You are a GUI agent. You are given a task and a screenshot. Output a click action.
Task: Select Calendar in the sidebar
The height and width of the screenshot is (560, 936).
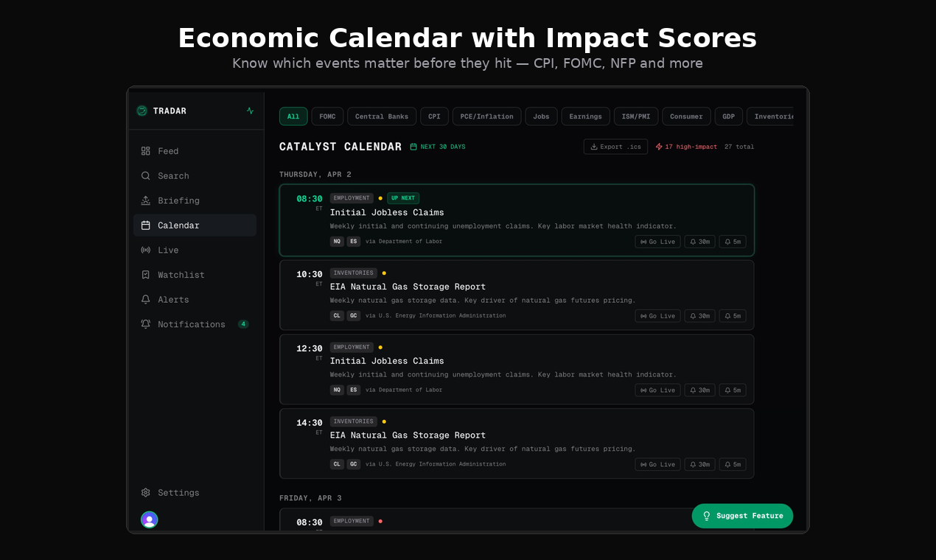195,225
